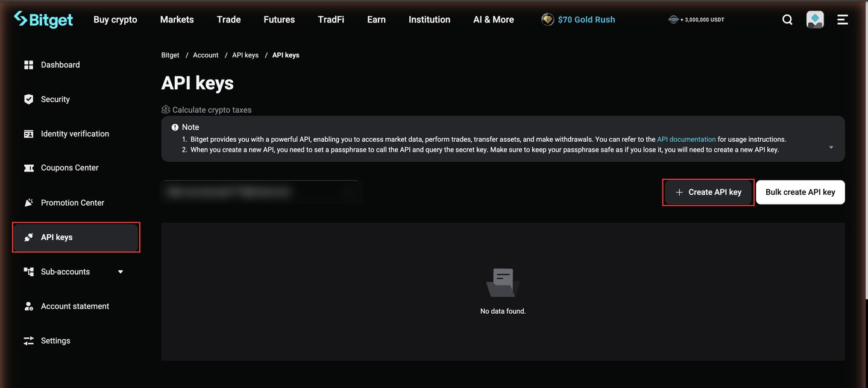The image size is (868, 388).
Task: Select Promotion Center in the sidebar
Action: [76, 203]
